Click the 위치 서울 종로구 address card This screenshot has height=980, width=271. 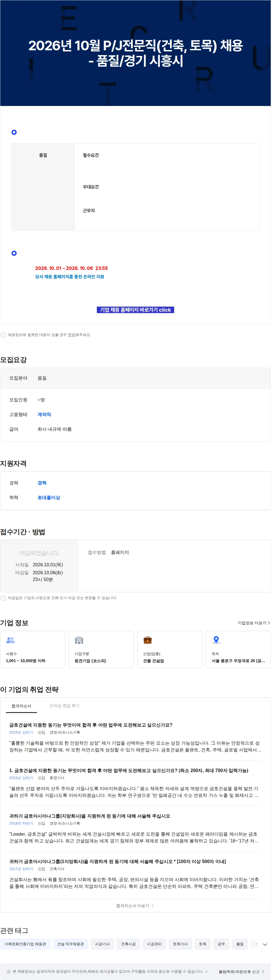238,649
